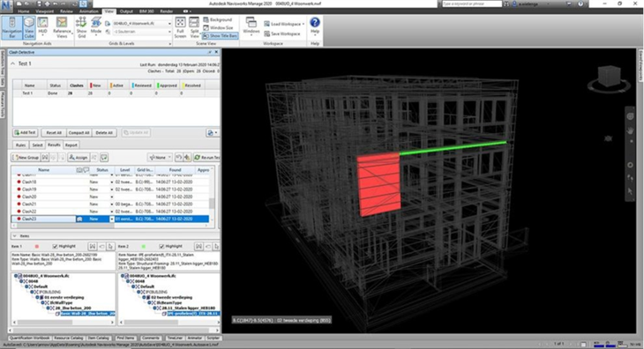Click the red Item 1 color swatch

coord(36,247)
